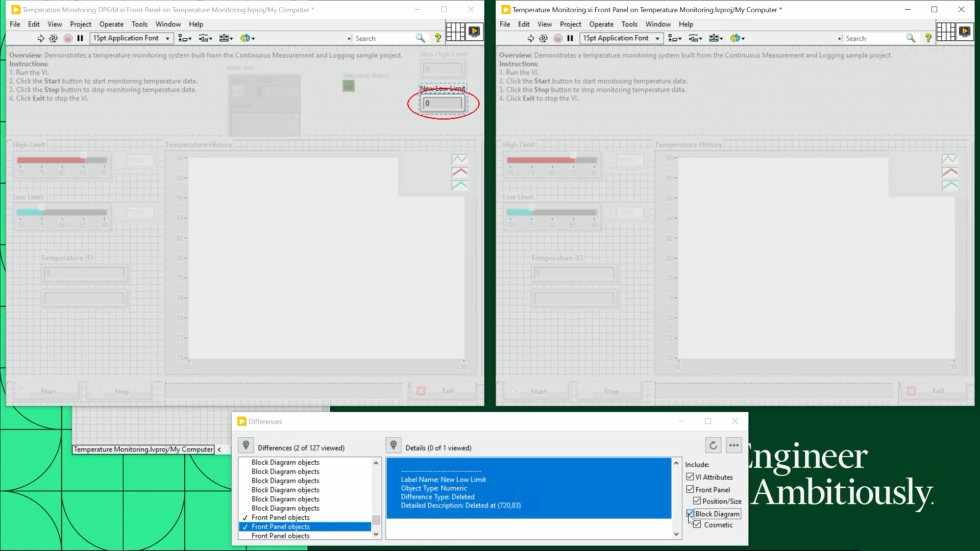Click Exit button in DPEdit window
This screenshot has height=551, width=980.
tap(443, 391)
